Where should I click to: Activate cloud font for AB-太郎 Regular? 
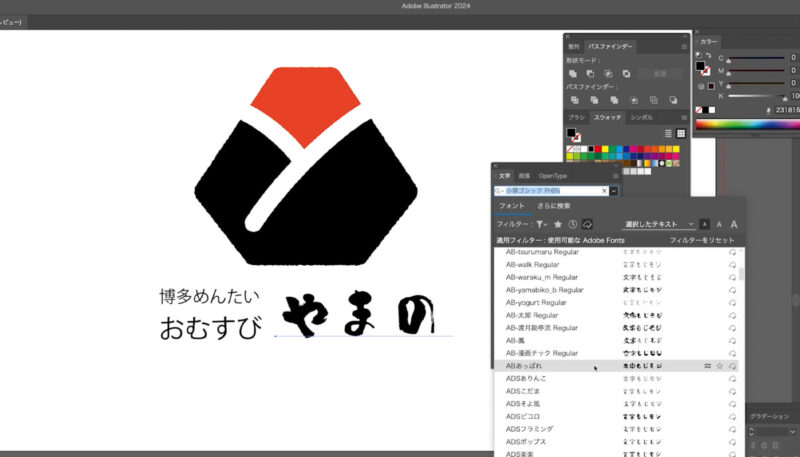coord(732,315)
